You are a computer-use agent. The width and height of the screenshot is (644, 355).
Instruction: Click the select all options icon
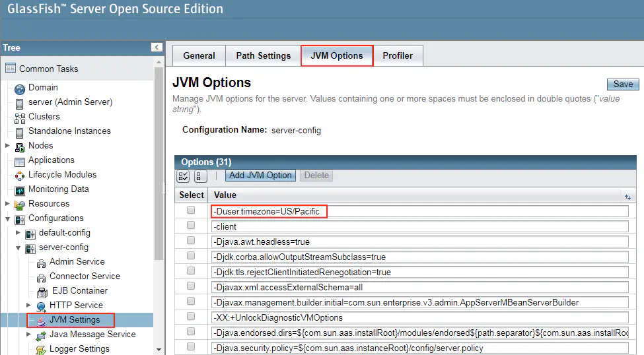click(x=183, y=176)
